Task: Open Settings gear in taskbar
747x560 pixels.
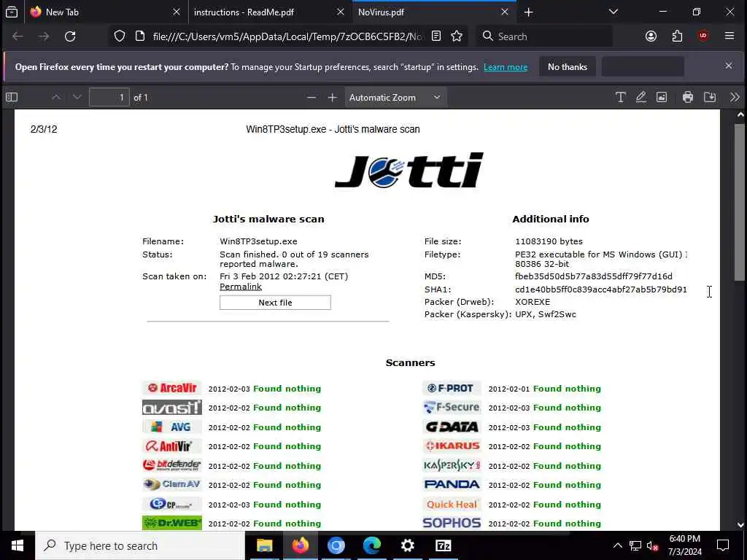Action: click(x=407, y=545)
